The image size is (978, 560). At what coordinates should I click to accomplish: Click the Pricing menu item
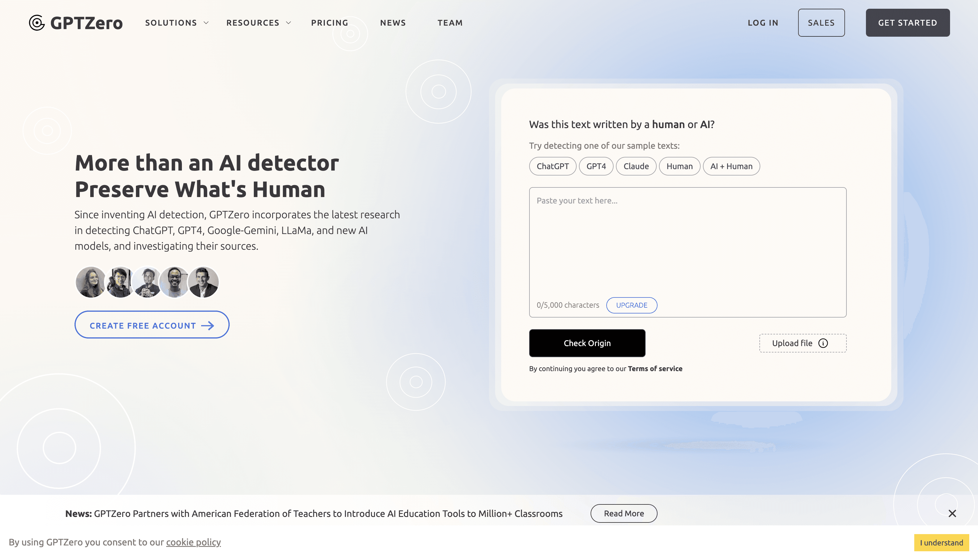[x=330, y=22]
